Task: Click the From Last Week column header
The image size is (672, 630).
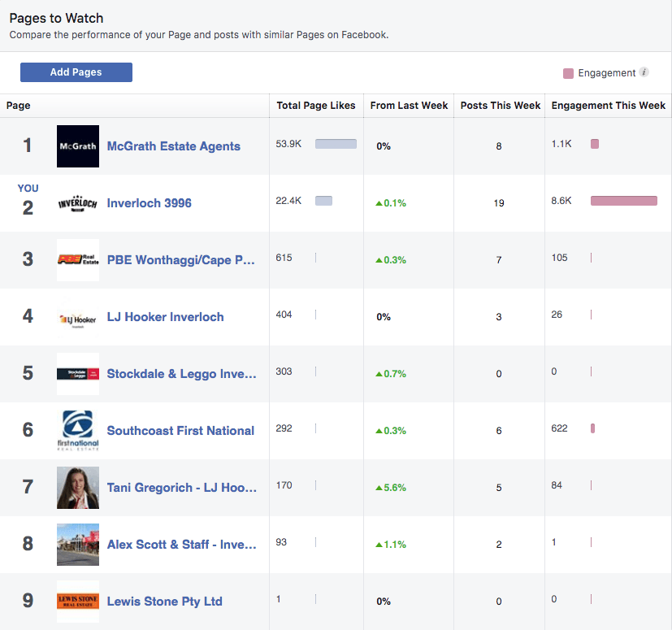Action: point(409,106)
